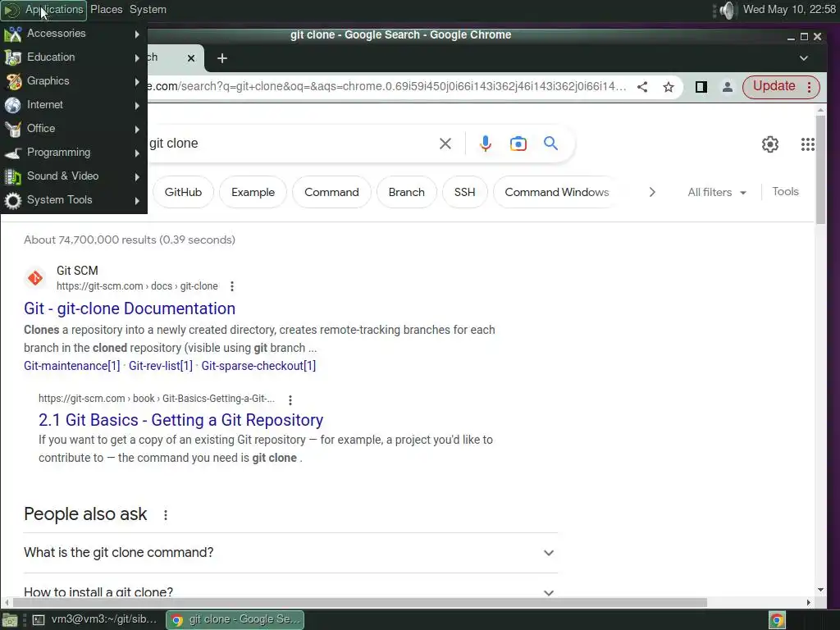This screenshot has height=630, width=840.
Task: Open the Accessories submenu
Action: click(73, 33)
